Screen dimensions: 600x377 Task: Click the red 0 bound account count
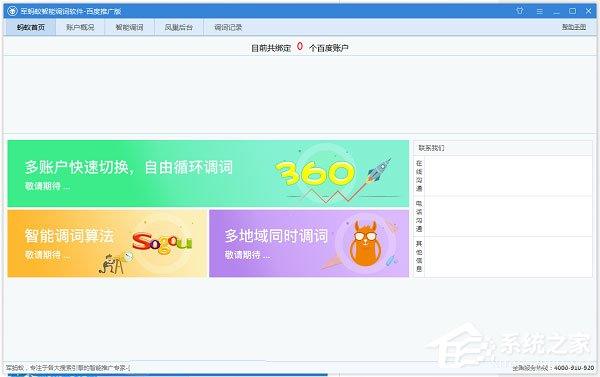tap(300, 46)
